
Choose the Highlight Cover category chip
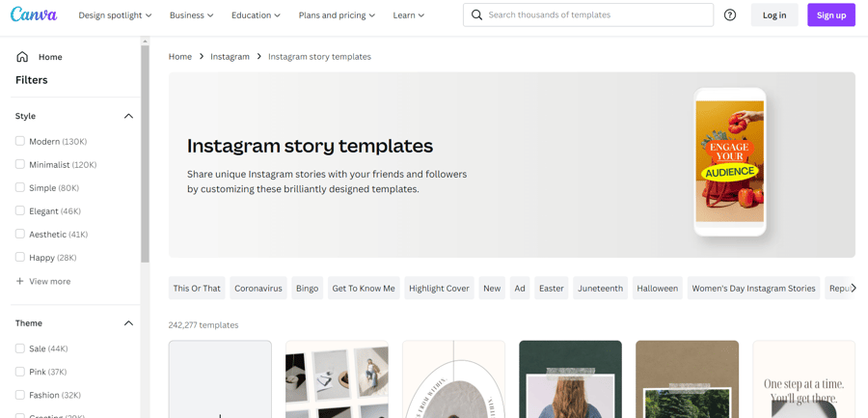pyautogui.click(x=440, y=289)
